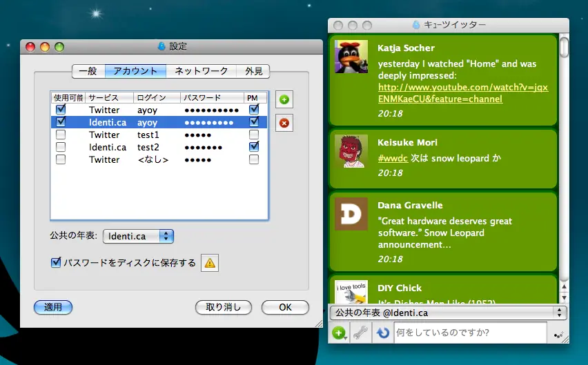Click green plus icon in Qwitter toolbar
588x365 pixels.
[339, 333]
